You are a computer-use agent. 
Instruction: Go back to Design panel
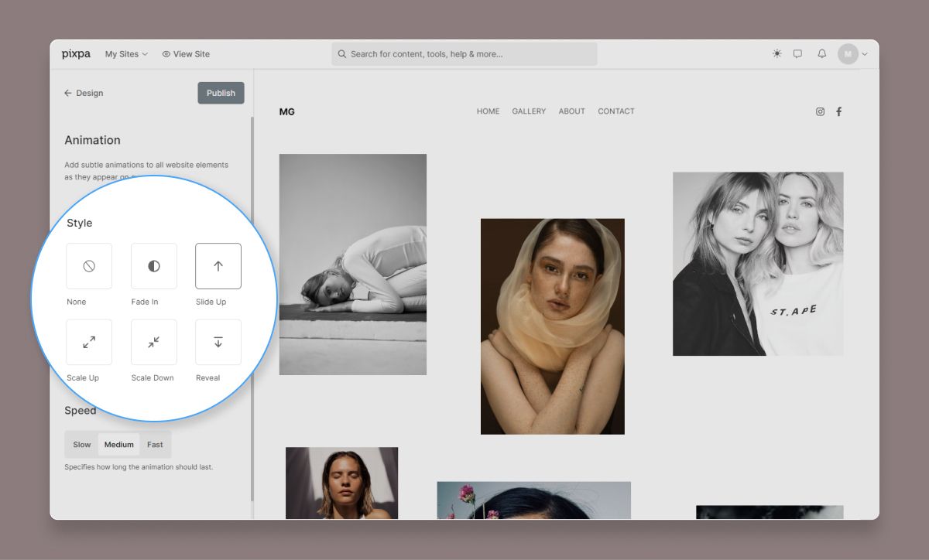(84, 93)
